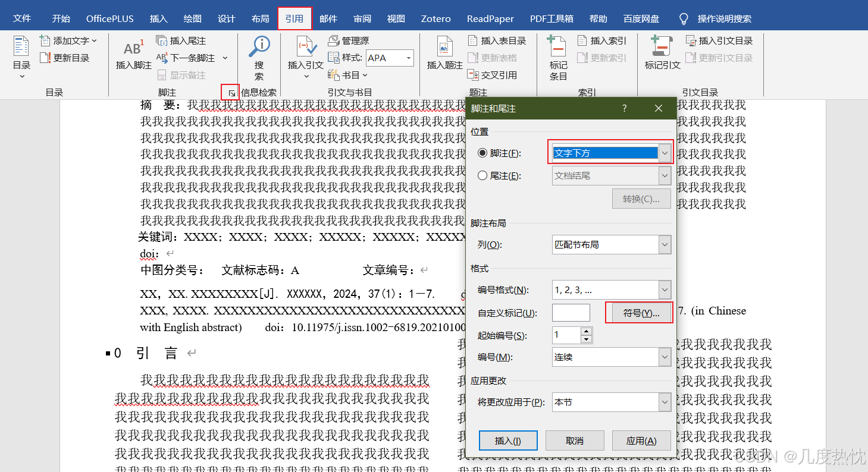The height and width of the screenshot is (472, 868).
Task: Click the 应用(A) apply button
Action: tap(641, 440)
